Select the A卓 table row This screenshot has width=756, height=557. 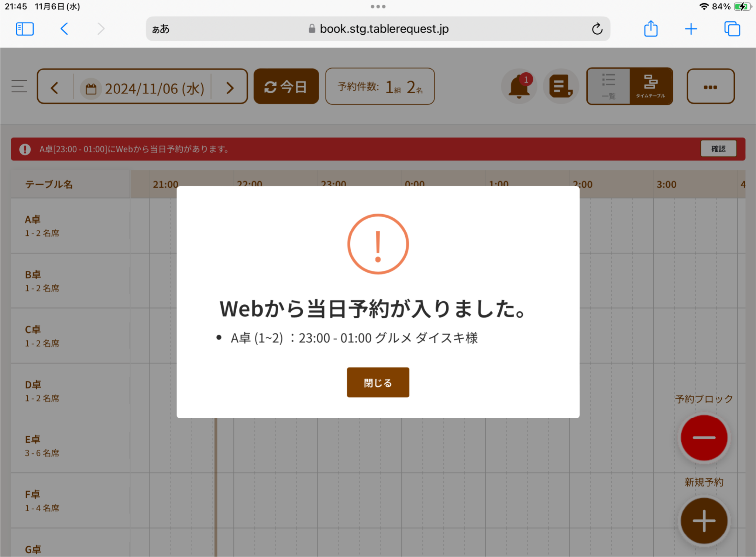tap(71, 226)
